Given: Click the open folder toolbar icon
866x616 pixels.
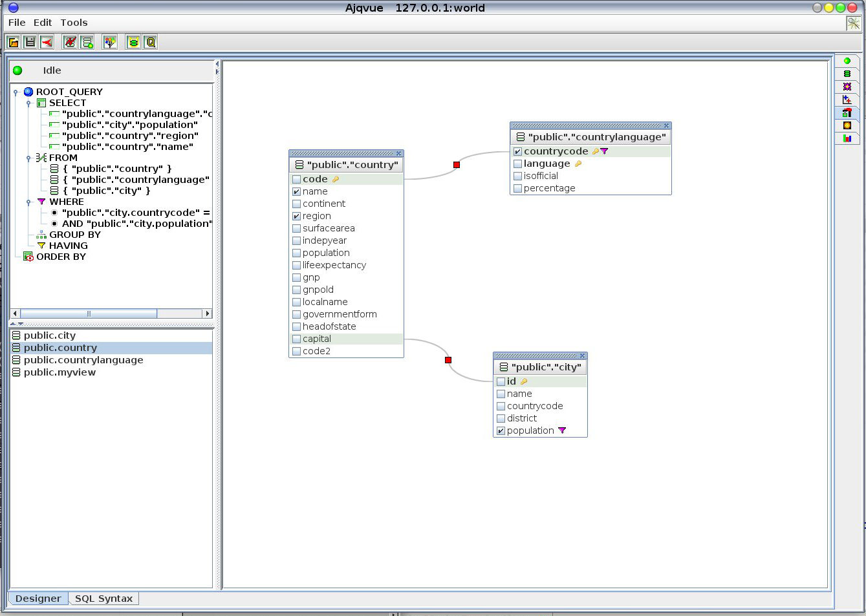Looking at the screenshot, I should (x=13, y=43).
